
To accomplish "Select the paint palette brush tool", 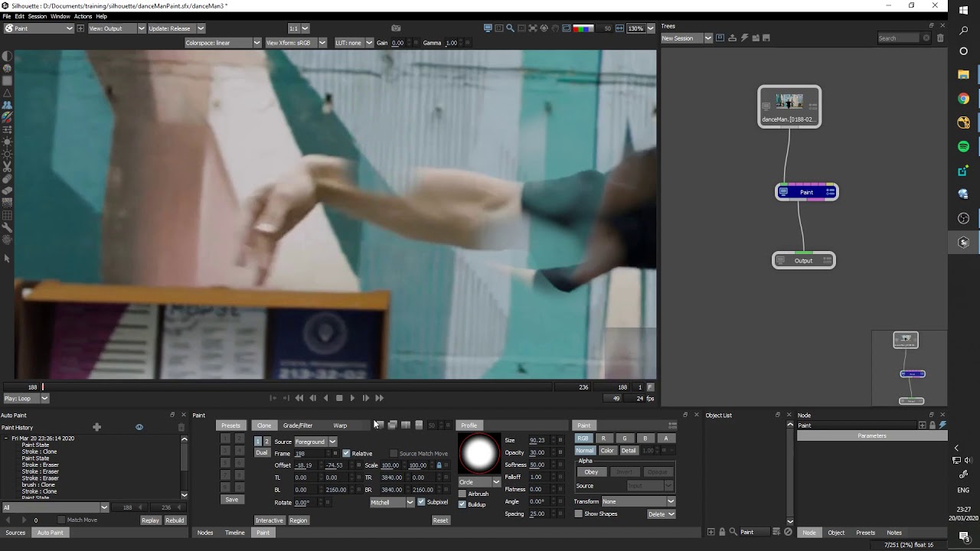I will coord(7,117).
